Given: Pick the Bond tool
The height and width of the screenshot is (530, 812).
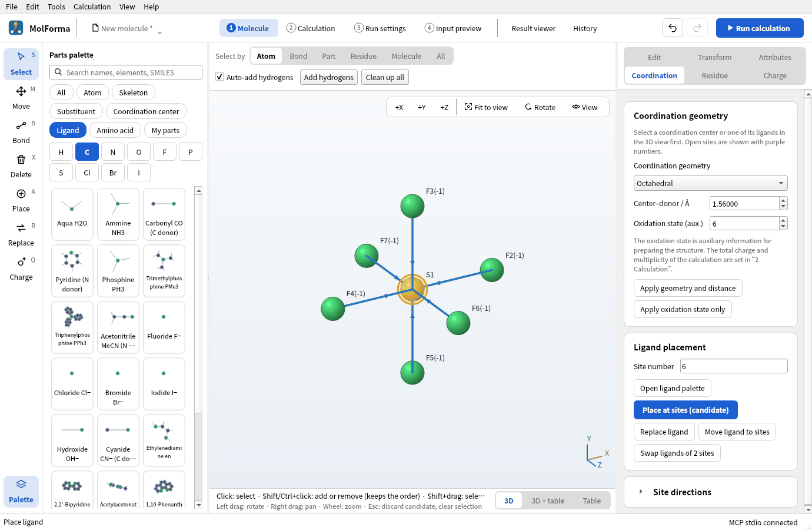Looking at the screenshot, I should click(x=21, y=132).
